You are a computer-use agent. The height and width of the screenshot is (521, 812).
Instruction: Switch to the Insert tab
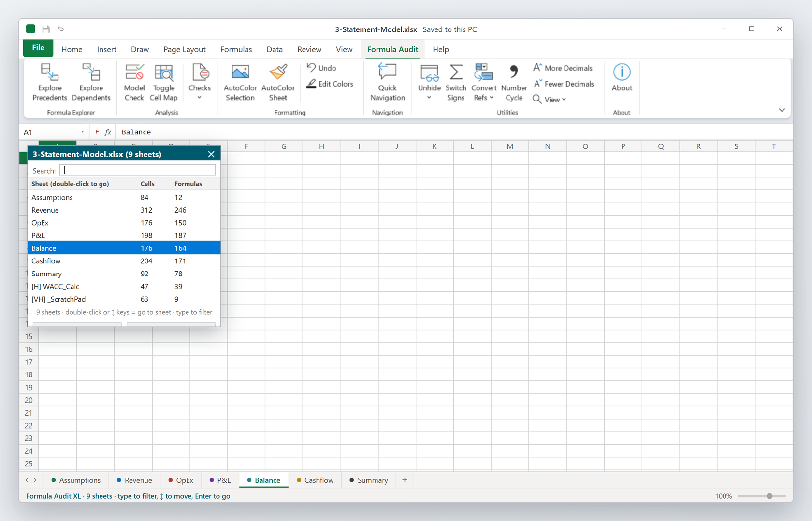pyautogui.click(x=106, y=49)
